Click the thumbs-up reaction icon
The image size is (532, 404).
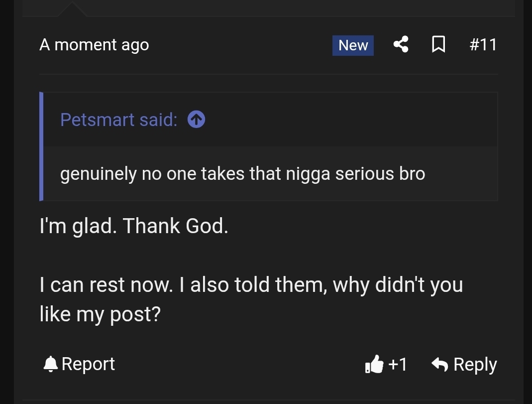coord(374,364)
